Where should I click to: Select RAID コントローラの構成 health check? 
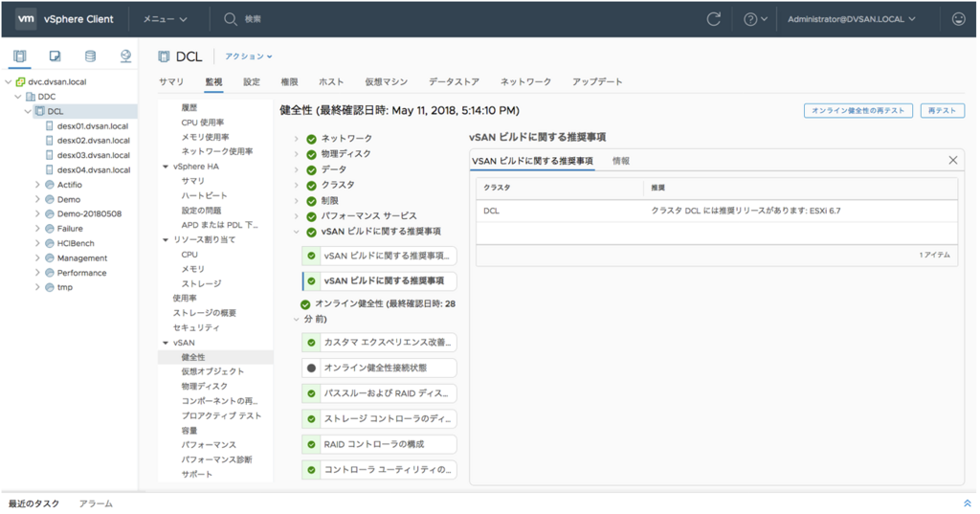pyautogui.click(x=379, y=444)
